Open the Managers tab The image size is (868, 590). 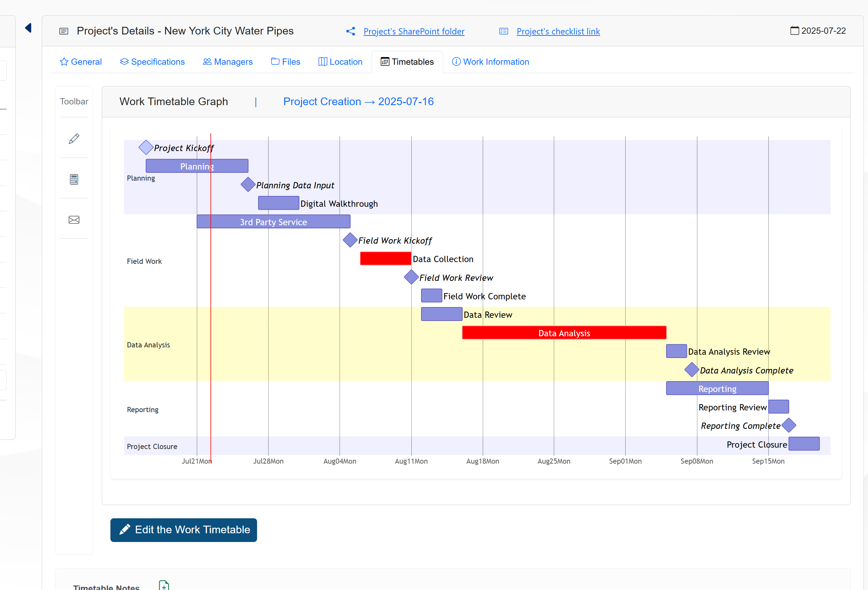coord(228,62)
